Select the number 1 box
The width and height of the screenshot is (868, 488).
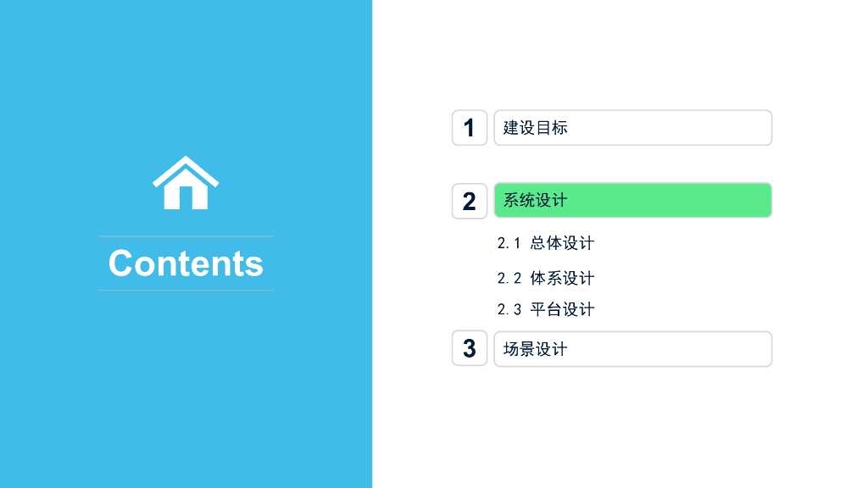tap(470, 128)
